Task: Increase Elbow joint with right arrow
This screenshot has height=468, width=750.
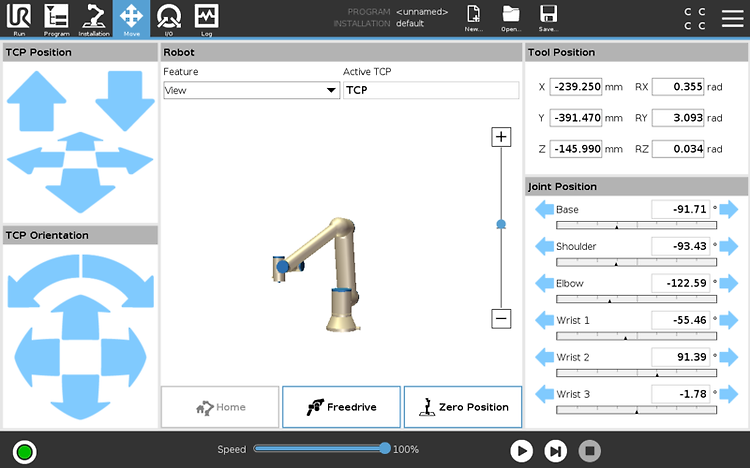Action: click(x=728, y=283)
